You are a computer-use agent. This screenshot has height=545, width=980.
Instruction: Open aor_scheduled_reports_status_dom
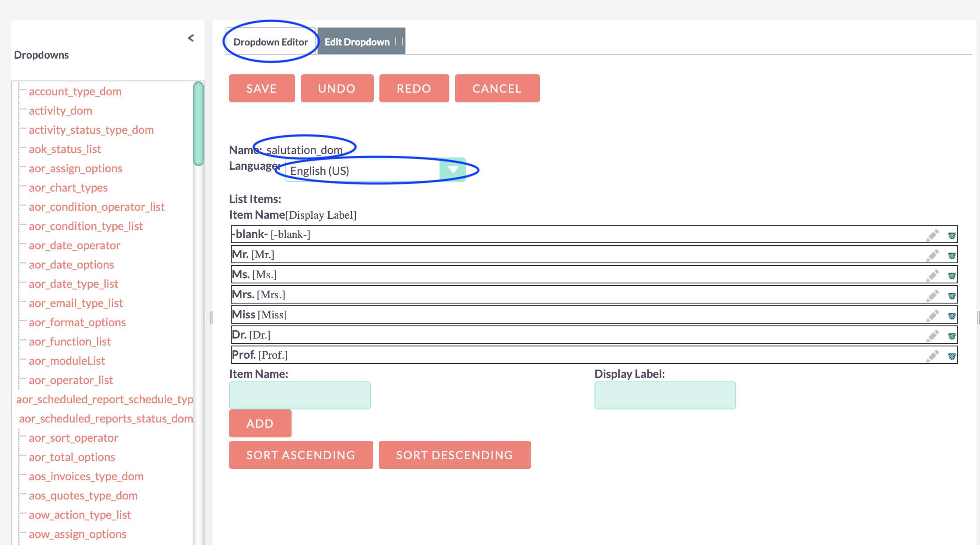[x=106, y=419]
